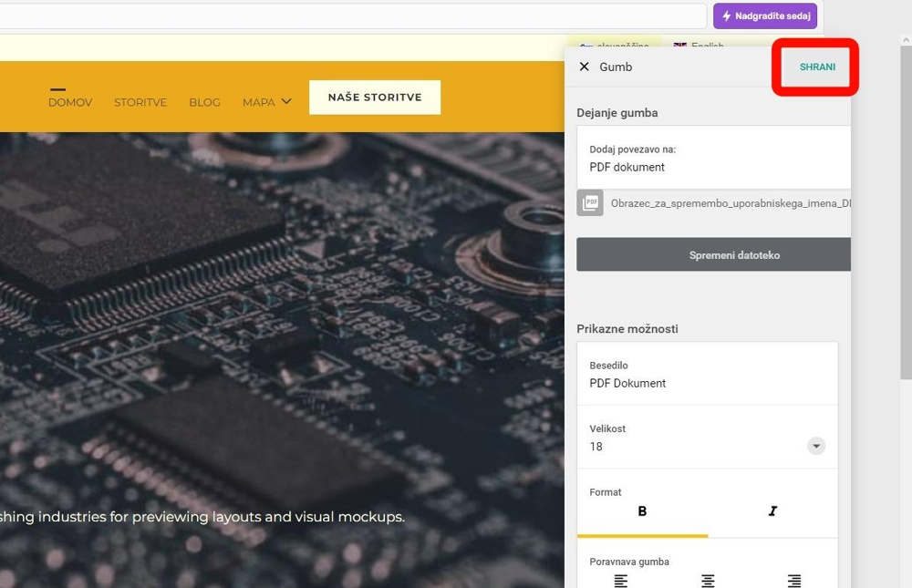Image resolution: width=912 pixels, height=588 pixels.
Task: Click the browser address bar field
Action: pos(353,15)
